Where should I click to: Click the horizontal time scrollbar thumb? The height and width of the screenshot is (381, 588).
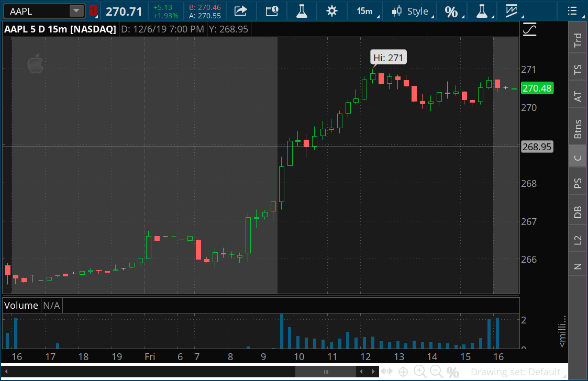(326, 372)
